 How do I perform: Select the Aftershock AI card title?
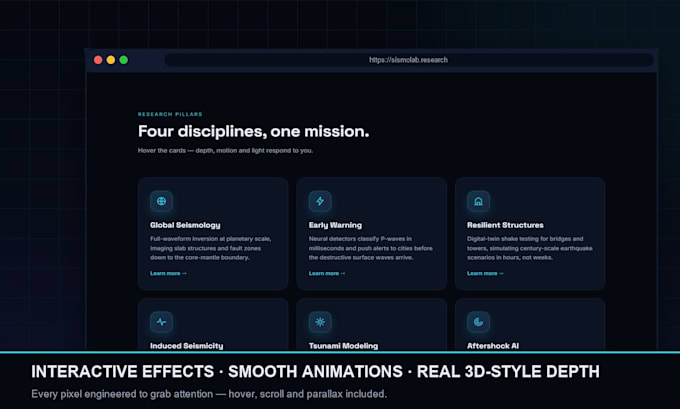point(493,346)
